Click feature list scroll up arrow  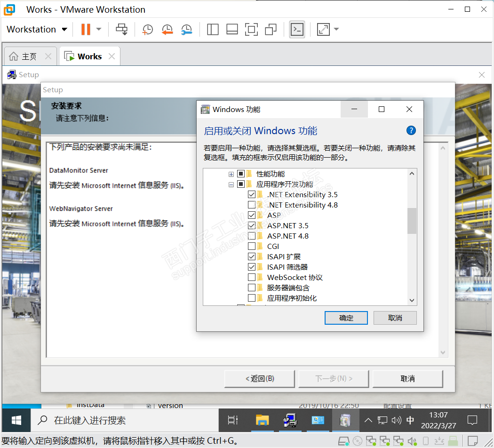[x=412, y=174]
